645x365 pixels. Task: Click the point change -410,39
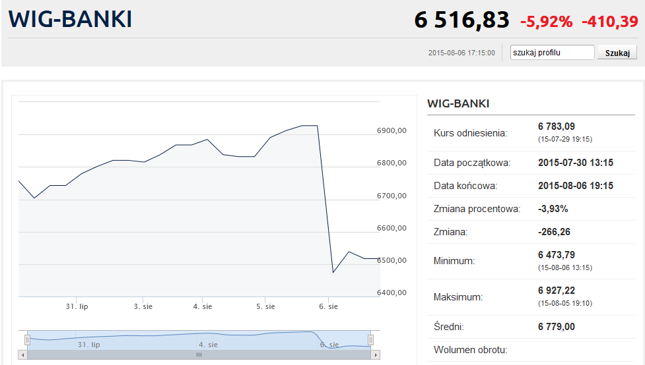pos(610,21)
